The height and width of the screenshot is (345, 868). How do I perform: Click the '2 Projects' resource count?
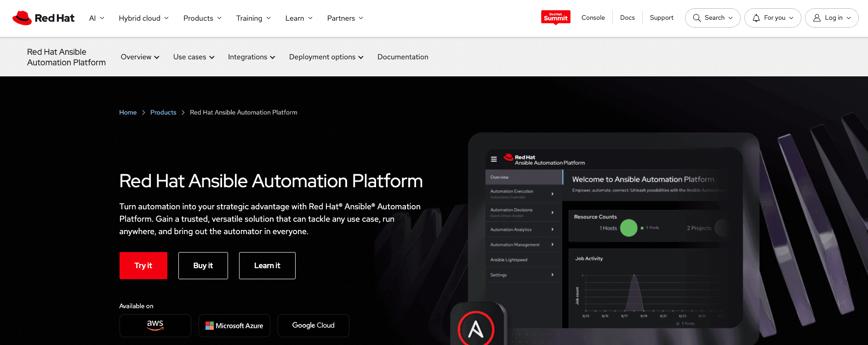(699, 228)
